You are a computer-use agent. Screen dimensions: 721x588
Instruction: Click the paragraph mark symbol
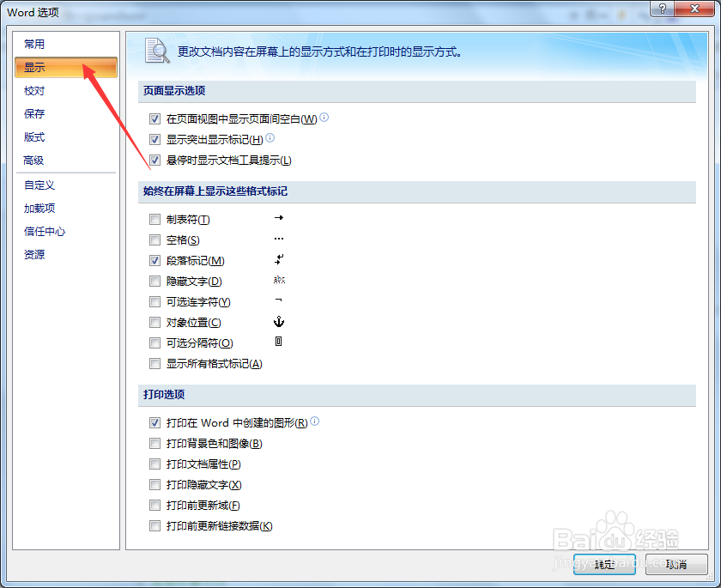(279, 259)
